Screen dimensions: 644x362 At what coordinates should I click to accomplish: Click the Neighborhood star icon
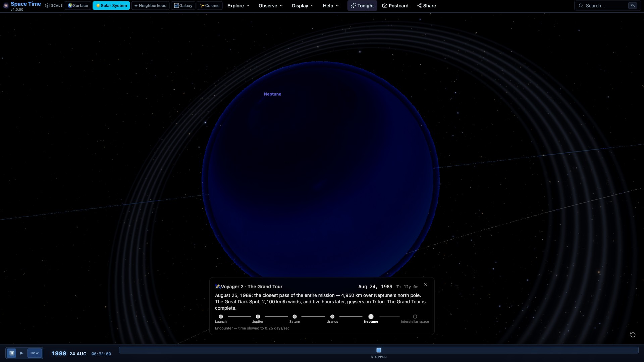coord(136,6)
